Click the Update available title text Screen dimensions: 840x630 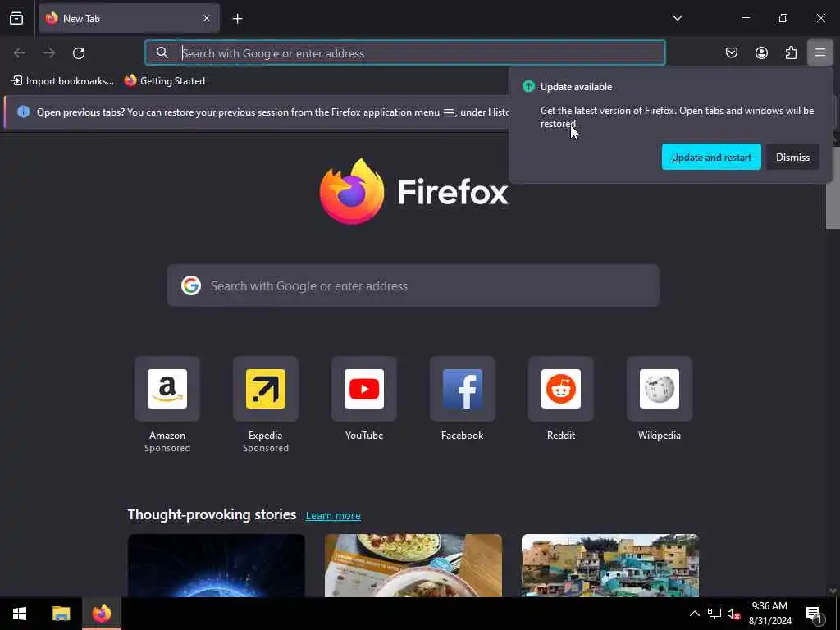(576, 87)
